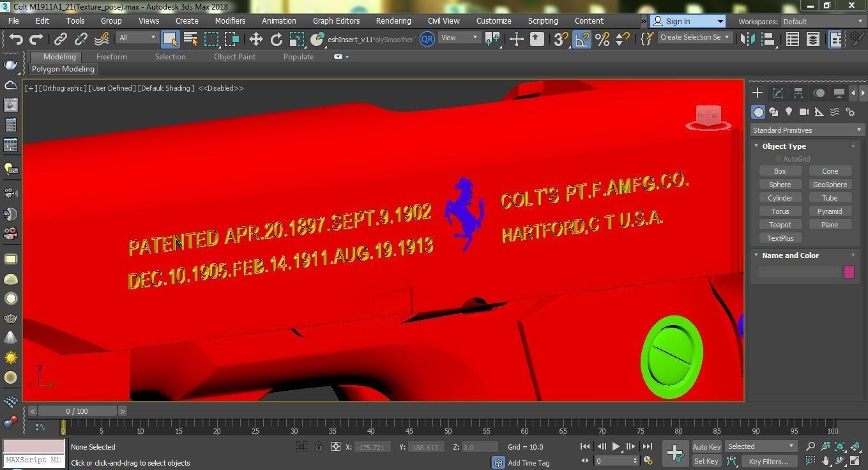
Task: Toggle the Angle Snap button
Action: click(582, 39)
